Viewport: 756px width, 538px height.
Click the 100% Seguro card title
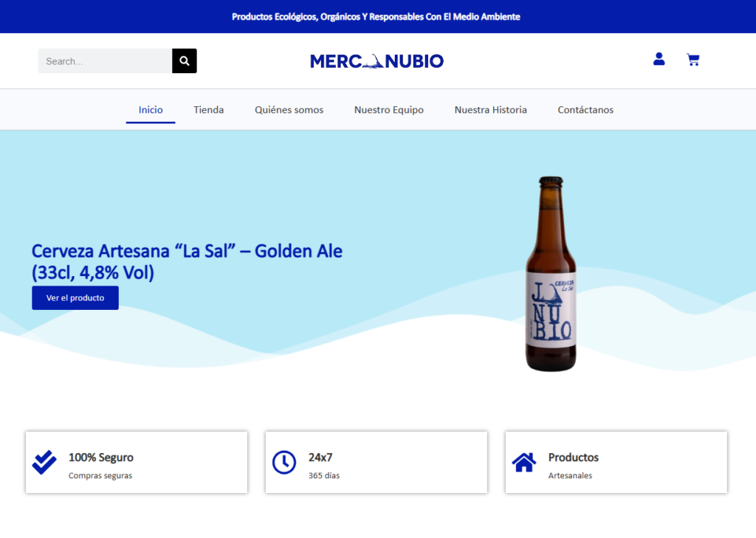tap(101, 458)
